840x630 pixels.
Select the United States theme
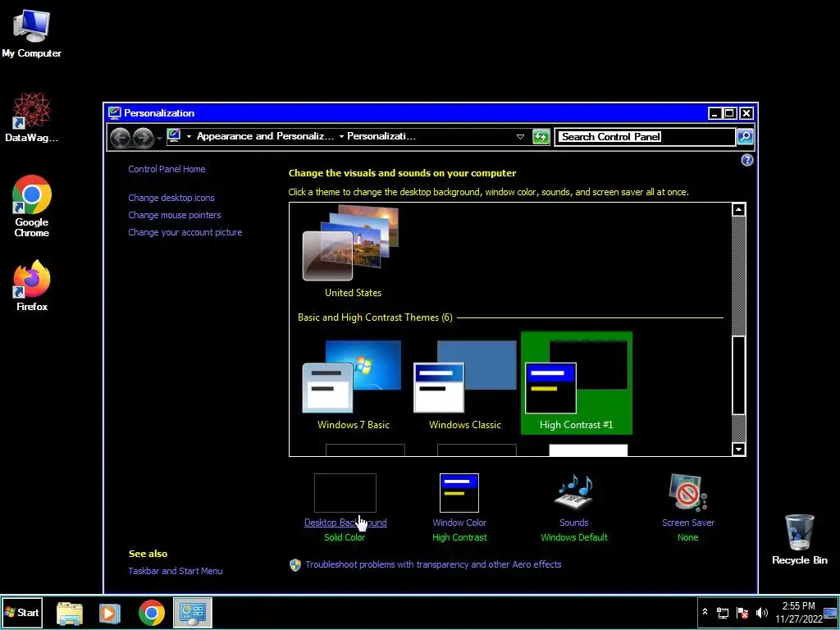[353, 252]
